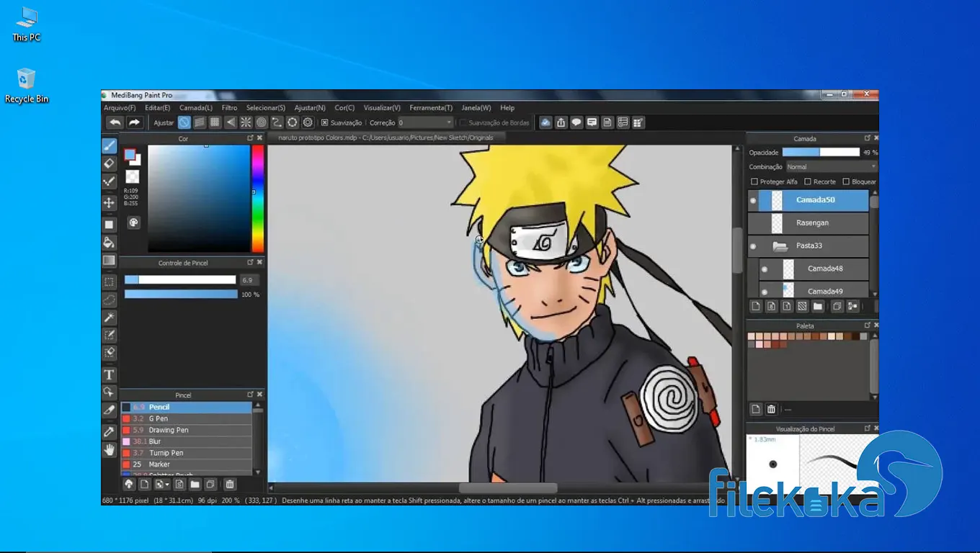The height and width of the screenshot is (553, 980).
Task: Select the Bucket fill tool
Action: 110,243
